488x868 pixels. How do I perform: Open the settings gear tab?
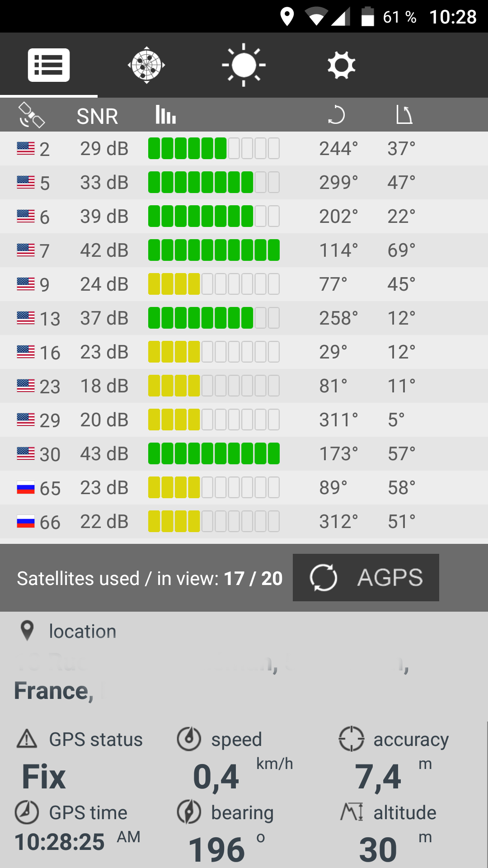[x=341, y=65]
